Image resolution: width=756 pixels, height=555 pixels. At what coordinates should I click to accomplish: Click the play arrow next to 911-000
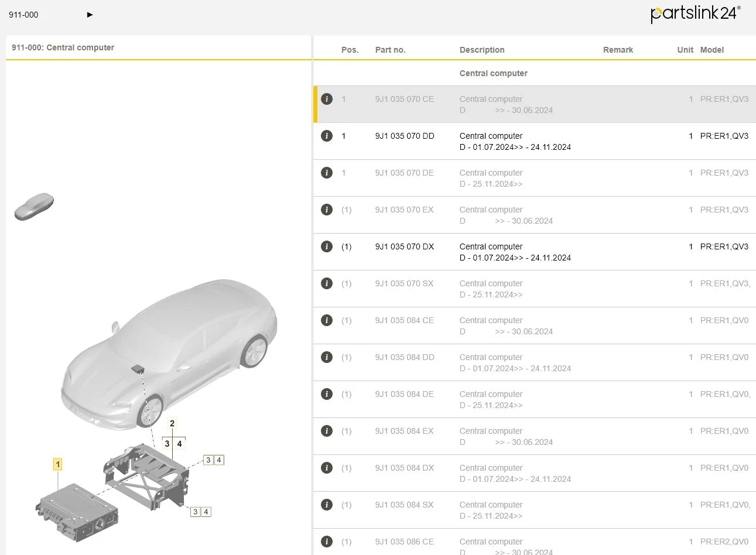pyautogui.click(x=90, y=15)
